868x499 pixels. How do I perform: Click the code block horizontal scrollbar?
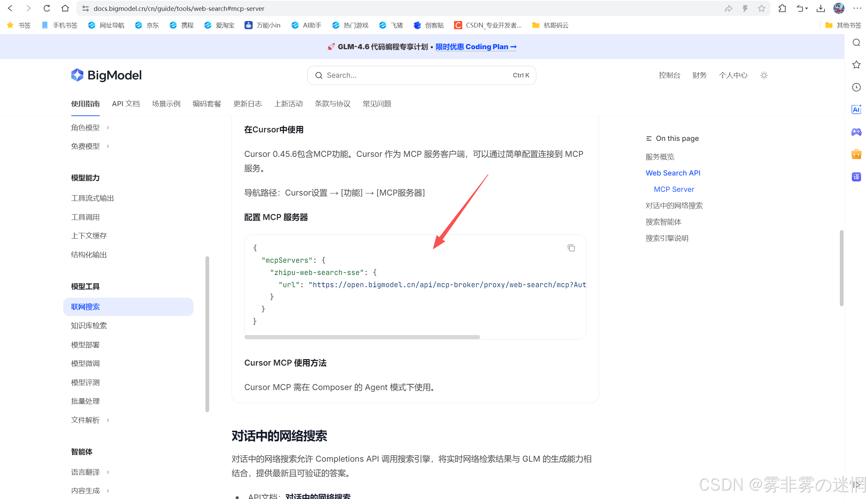[362, 337]
